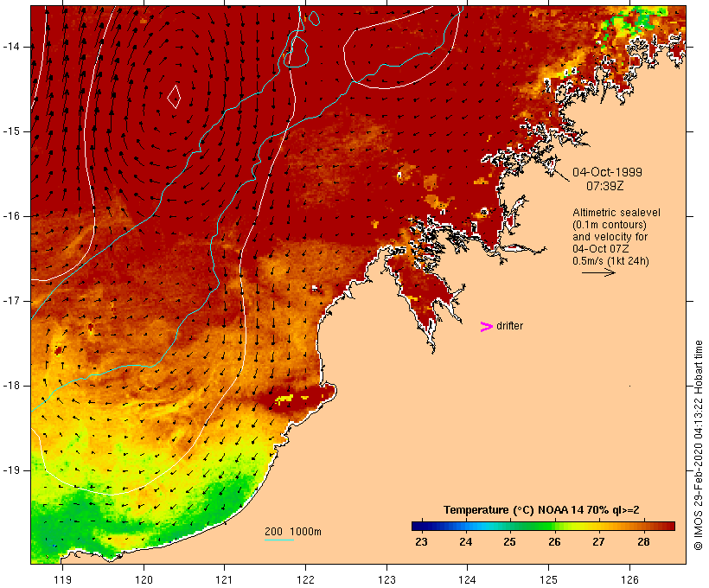The image size is (709, 588).
Task: Click the closed white contour loop near 123E
Action: click(x=401, y=48)
